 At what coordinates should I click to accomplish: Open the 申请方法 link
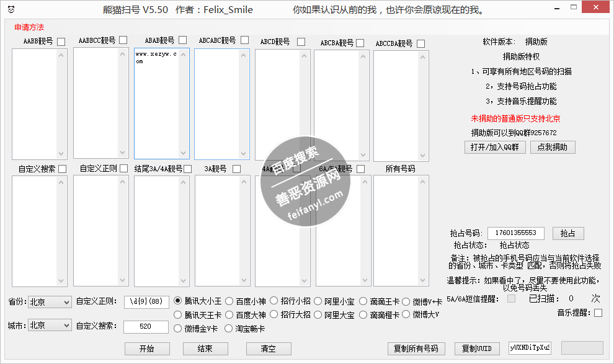(x=29, y=27)
